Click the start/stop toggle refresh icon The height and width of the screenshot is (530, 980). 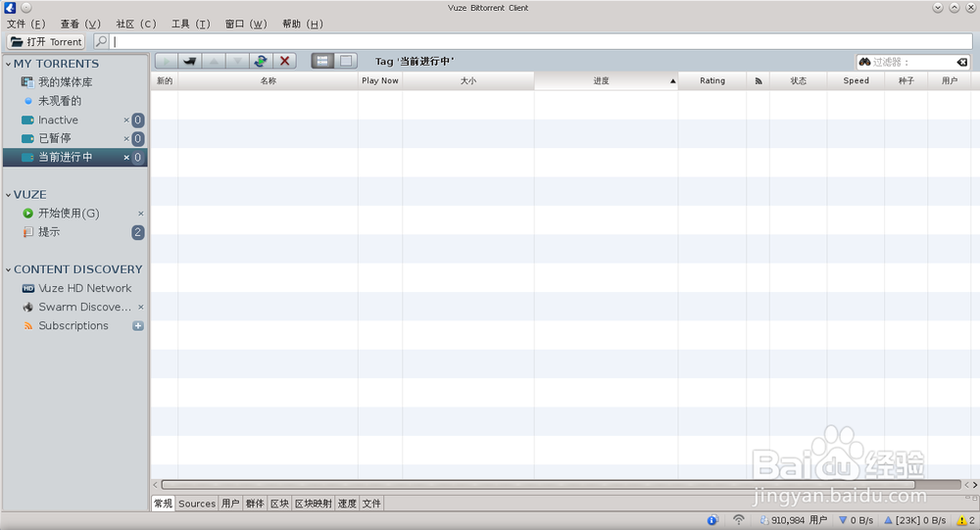pos(261,62)
